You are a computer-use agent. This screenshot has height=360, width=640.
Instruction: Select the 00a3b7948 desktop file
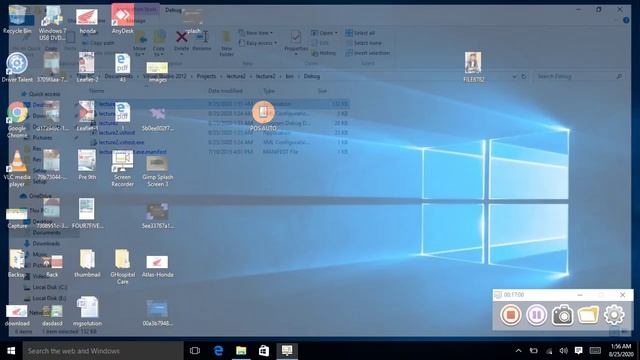(158, 313)
